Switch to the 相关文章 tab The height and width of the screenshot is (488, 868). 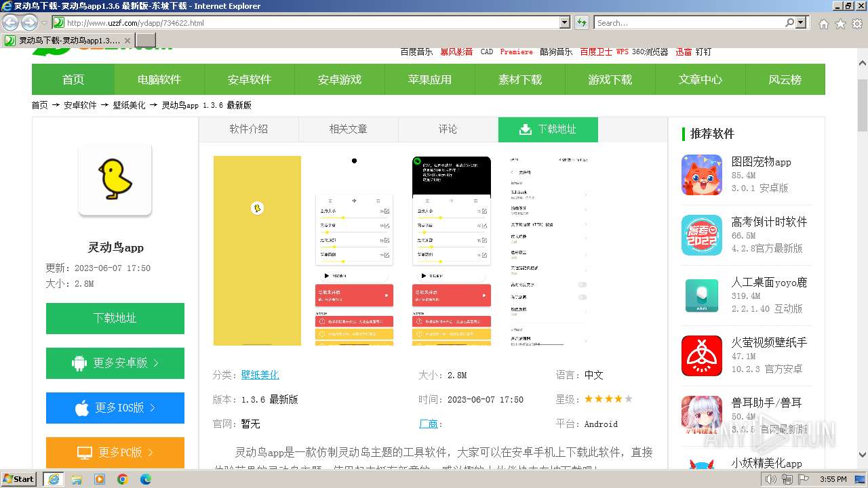pos(349,129)
